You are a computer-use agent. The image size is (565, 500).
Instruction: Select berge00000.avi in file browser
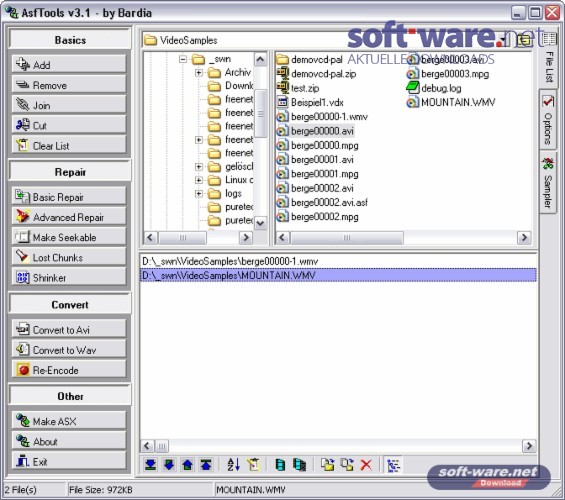coord(315,131)
